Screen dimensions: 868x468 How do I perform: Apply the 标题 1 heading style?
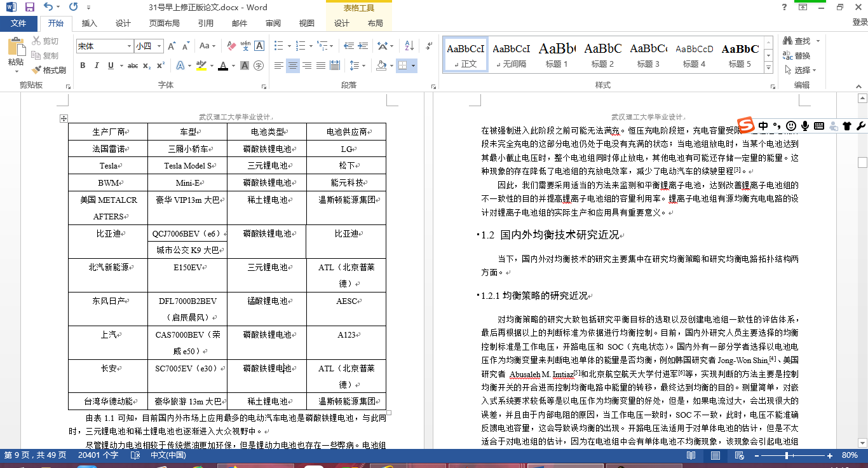pyautogui.click(x=557, y=55)
